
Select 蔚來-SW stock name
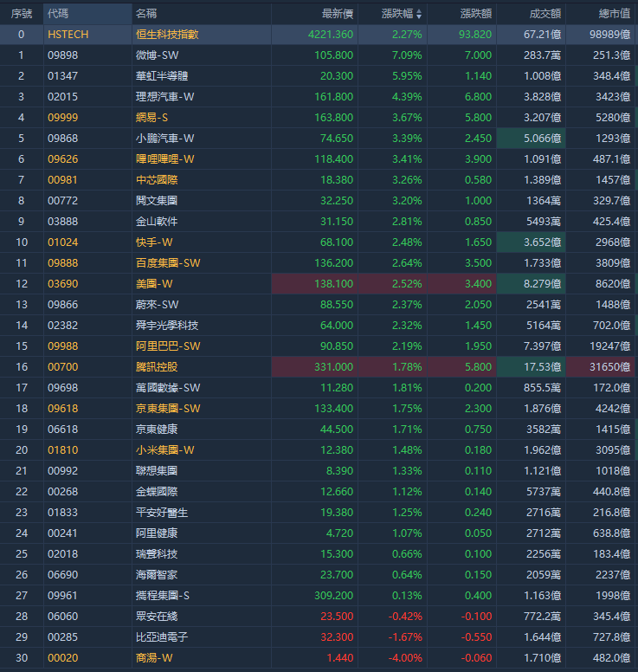click(158, 305)
